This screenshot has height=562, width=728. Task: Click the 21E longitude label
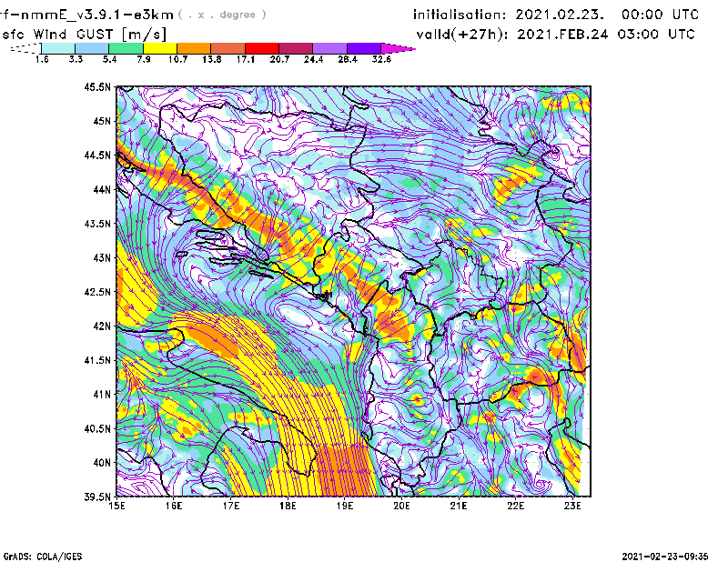coord(459,506)
